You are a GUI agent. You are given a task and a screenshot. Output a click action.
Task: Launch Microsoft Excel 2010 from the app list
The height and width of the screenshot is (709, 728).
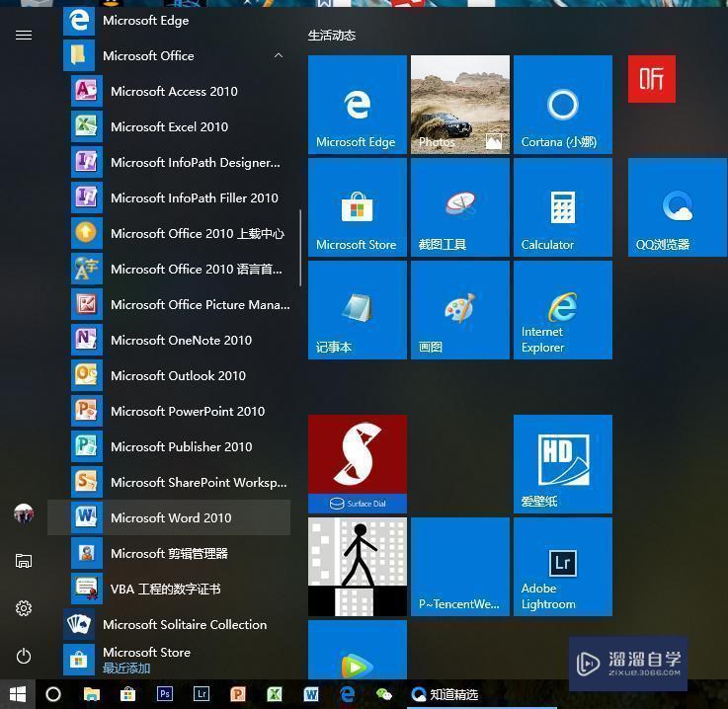point(169,126)
